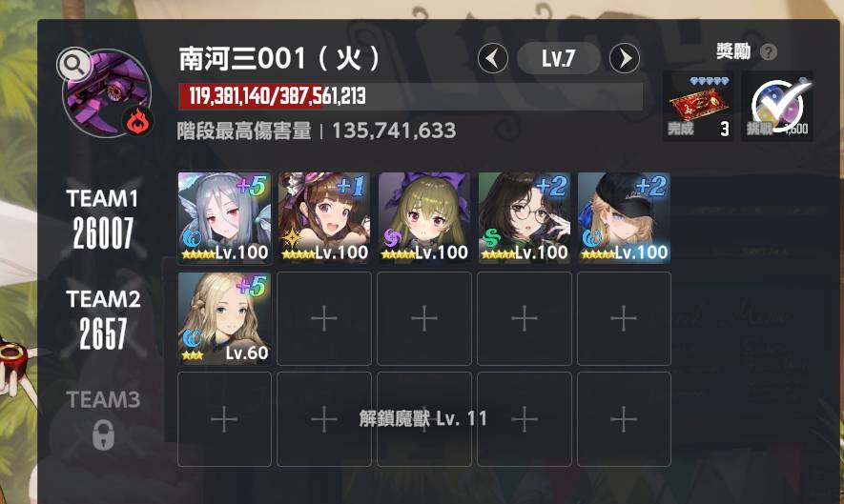Open the fire element boss portrait
The height and width of the screenshot is (504, 844).
[x=107, y=94]
